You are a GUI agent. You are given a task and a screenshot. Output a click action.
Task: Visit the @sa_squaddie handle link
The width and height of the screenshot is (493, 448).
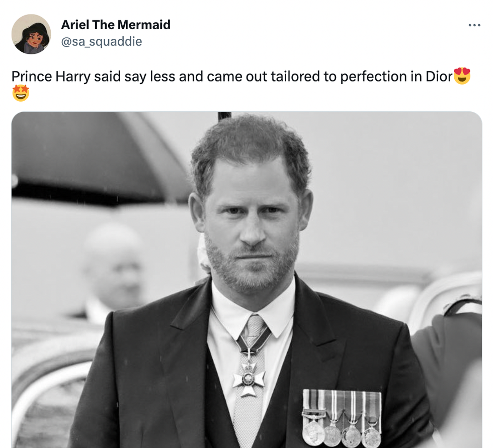tap(102, 41)
